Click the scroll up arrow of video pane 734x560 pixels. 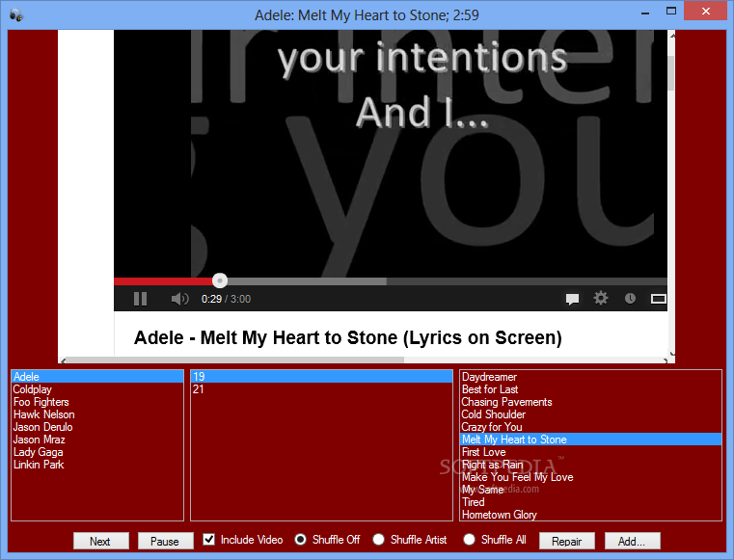(x=671, y=35)
